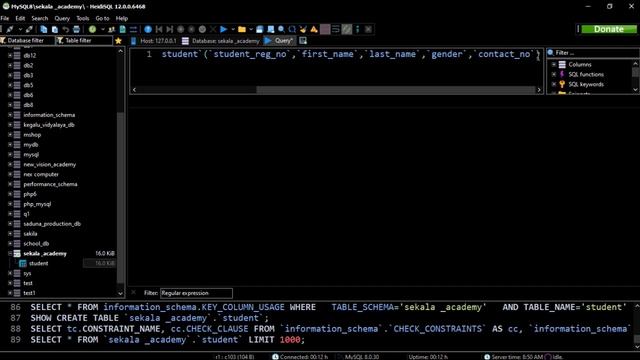Click the wrap long lines toolbar icon
The image size is (640, 360).
click(336, 29)
